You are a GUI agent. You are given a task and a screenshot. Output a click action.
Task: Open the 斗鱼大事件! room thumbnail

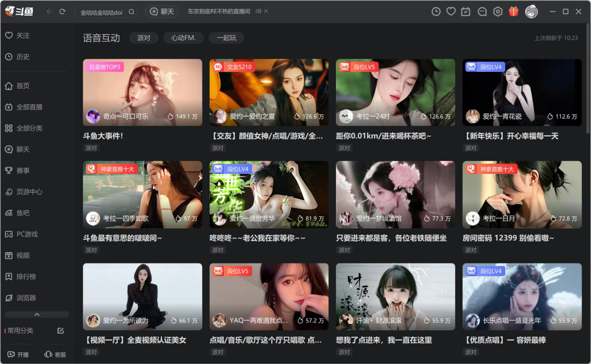point(142,92)
